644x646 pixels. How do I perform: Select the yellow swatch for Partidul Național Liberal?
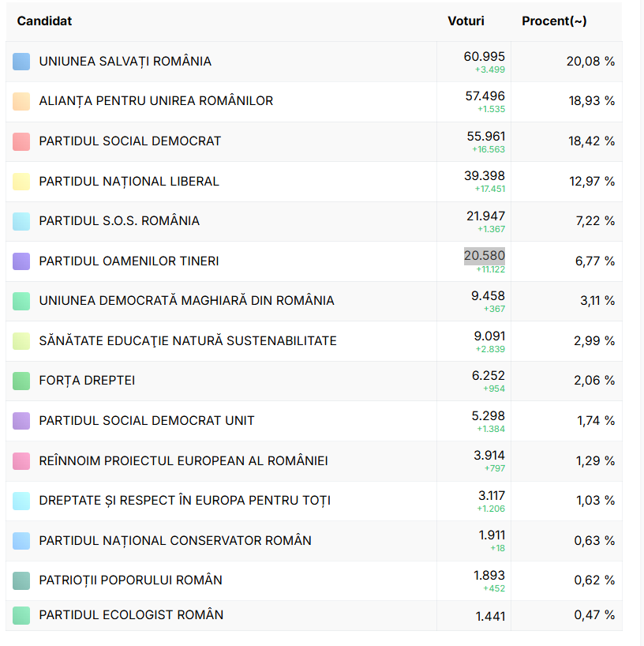21,182
